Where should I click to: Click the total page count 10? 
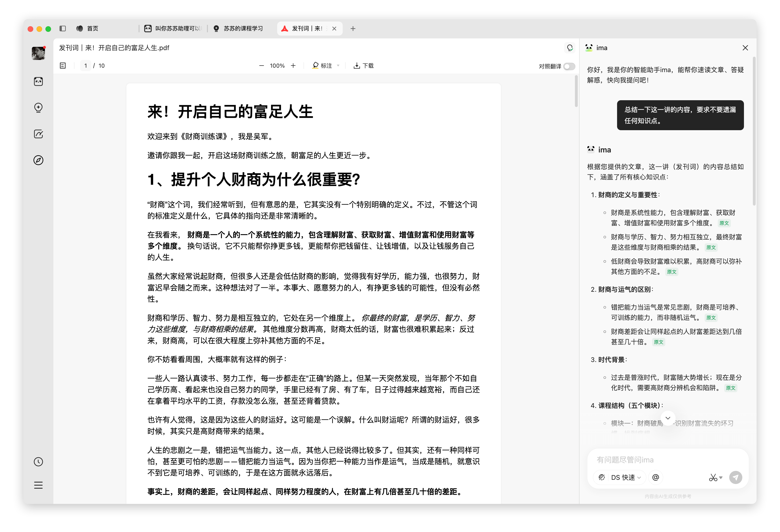pyautogui.click(x=102, y=66)
